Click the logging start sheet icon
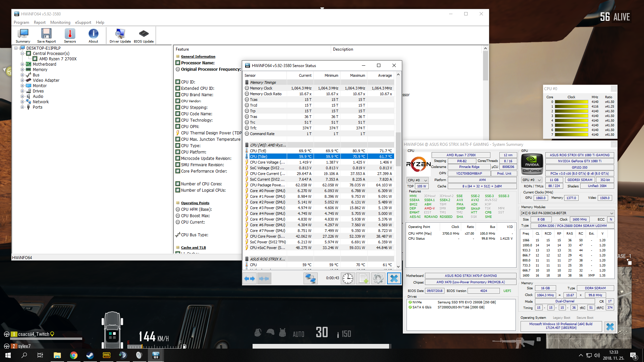Viewport: 644px width, 362px height. (363, 279)
